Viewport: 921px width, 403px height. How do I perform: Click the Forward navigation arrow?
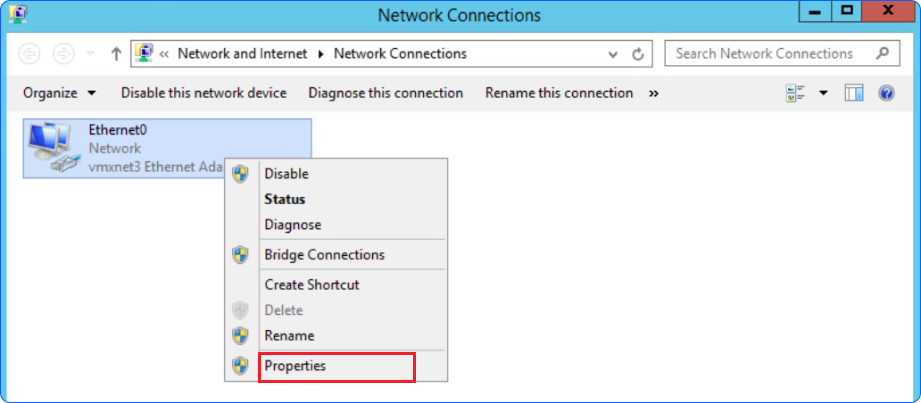coord(62,54)
